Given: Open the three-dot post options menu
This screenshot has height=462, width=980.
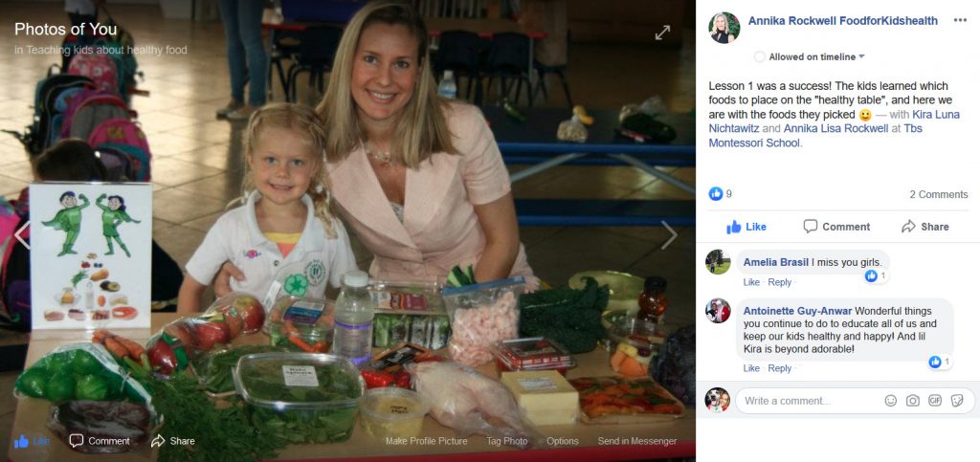Looking at the screenshot, I should (960, 21).
